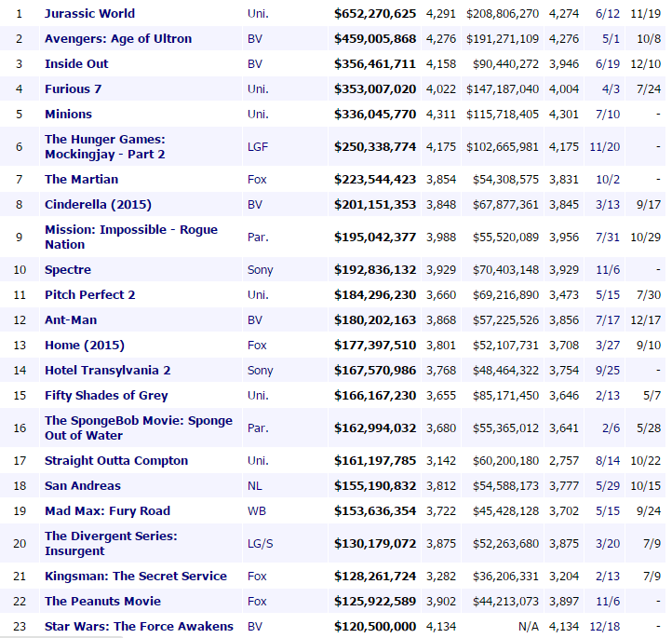
Task: Click Avengers: Age of Ultron title
Action: (118, 39)
